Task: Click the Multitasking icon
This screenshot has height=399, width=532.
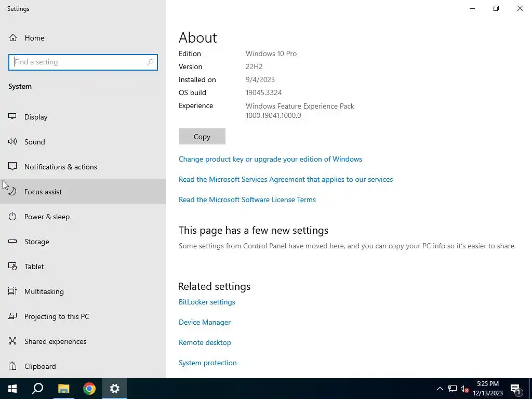Action: [x=12, y=291]
